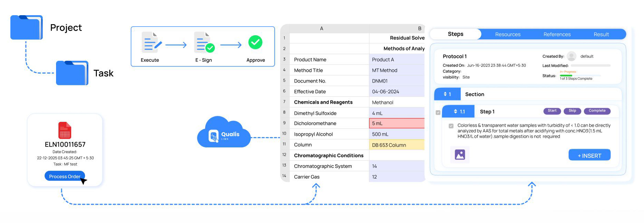Click the green Approve checkmark icon

click(x=255, y=42)
